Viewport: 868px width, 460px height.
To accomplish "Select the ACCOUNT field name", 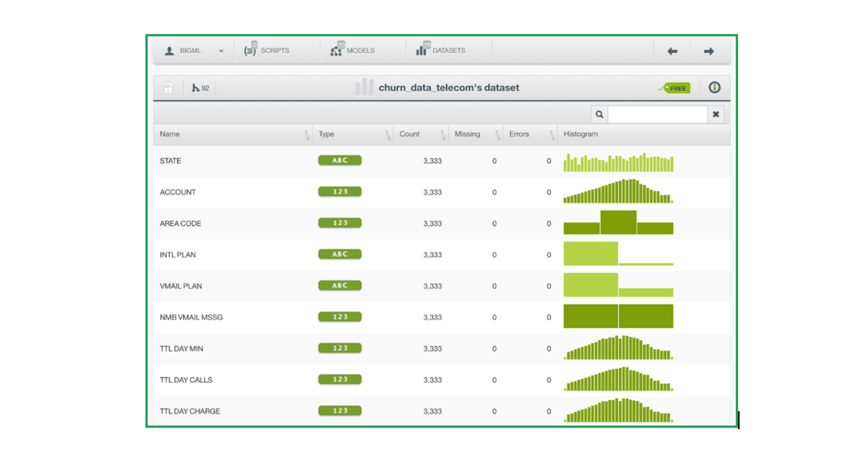I will [x=178, y=192].
